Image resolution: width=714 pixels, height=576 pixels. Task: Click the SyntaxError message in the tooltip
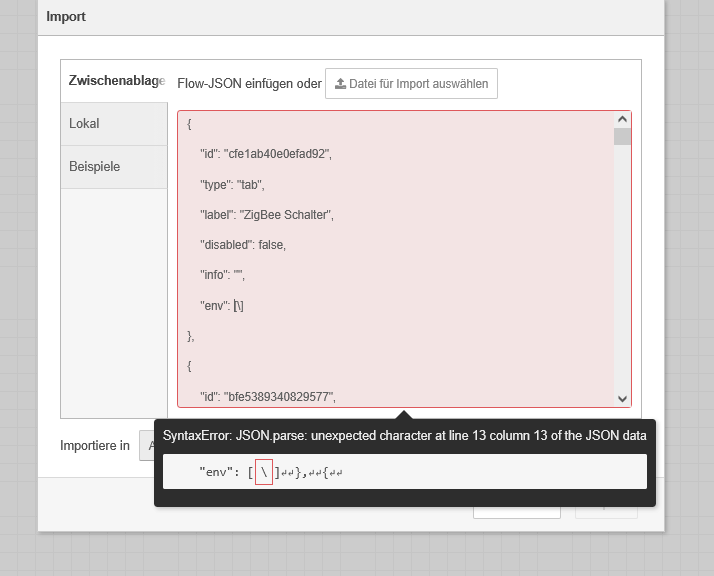[405, 436]
